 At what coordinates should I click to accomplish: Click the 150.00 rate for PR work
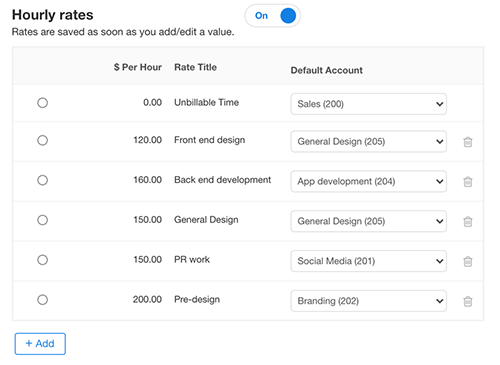[x=148, y=260]
